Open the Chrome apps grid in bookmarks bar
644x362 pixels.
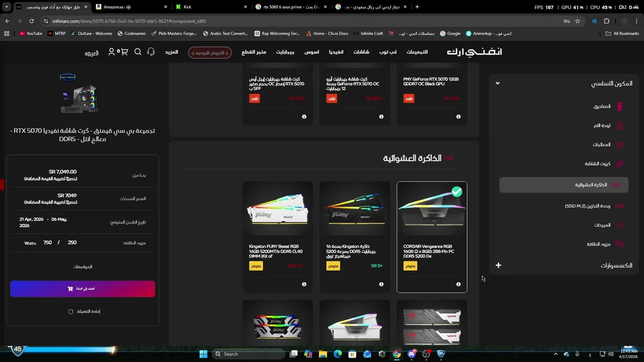point(7,34)
